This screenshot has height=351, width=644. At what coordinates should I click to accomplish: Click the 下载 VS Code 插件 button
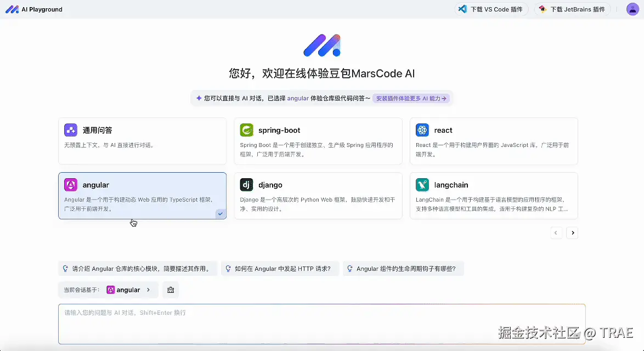click(492, 9)
